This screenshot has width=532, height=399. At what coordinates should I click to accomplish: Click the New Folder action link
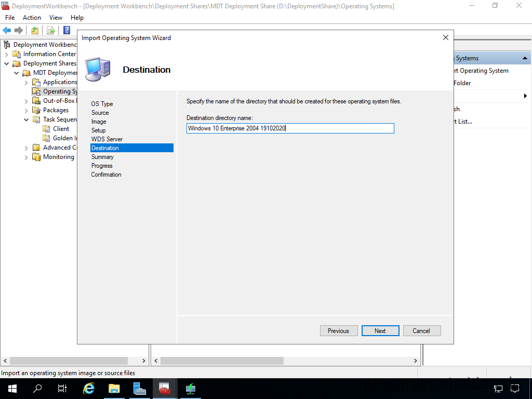tap(462, 83)
